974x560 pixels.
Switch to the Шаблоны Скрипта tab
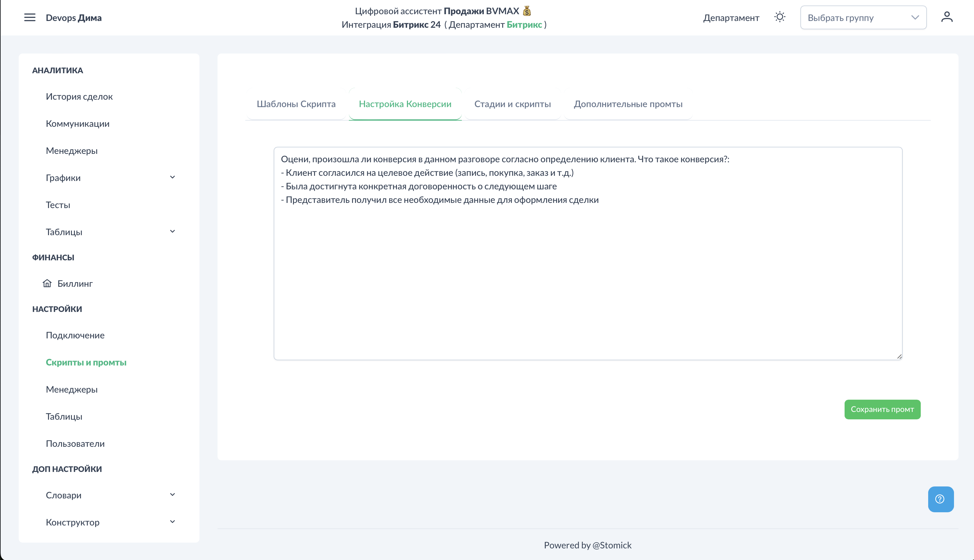click(x=296, y=104)
